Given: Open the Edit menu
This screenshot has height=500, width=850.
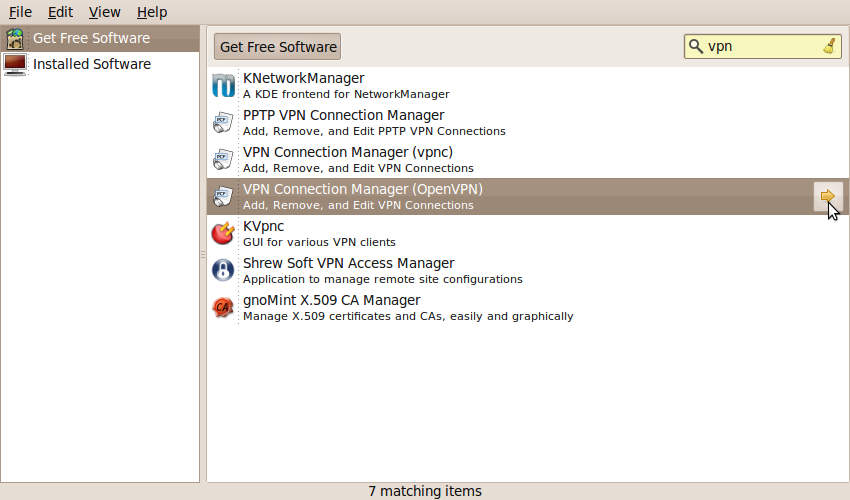Looking at the screenshot, I should pos(60,12).
